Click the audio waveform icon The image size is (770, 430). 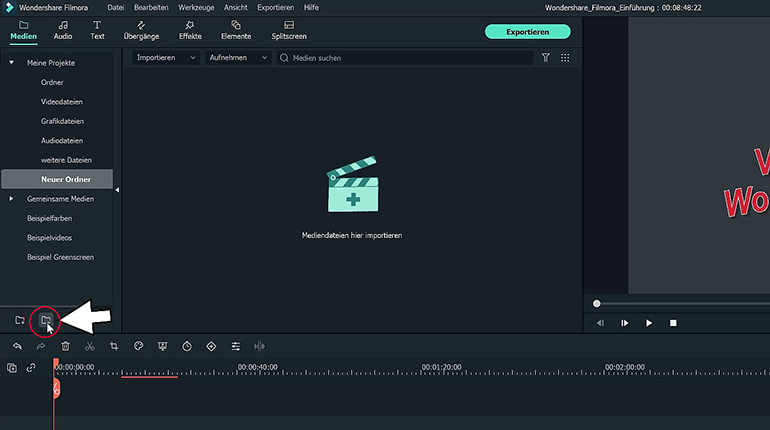259,347
